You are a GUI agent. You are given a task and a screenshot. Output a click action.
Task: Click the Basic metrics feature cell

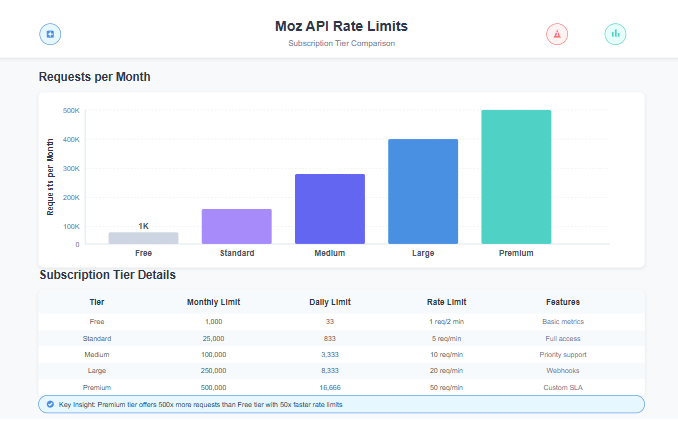563,322
